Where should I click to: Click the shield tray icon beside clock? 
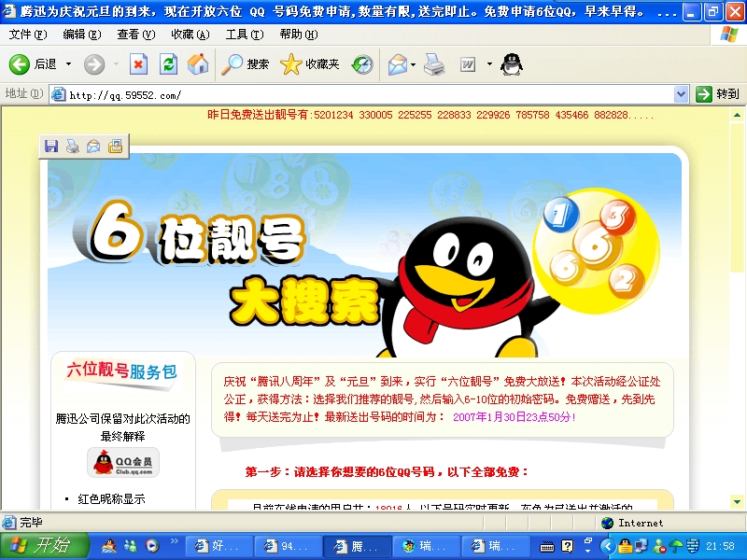(x=692, y=546)
